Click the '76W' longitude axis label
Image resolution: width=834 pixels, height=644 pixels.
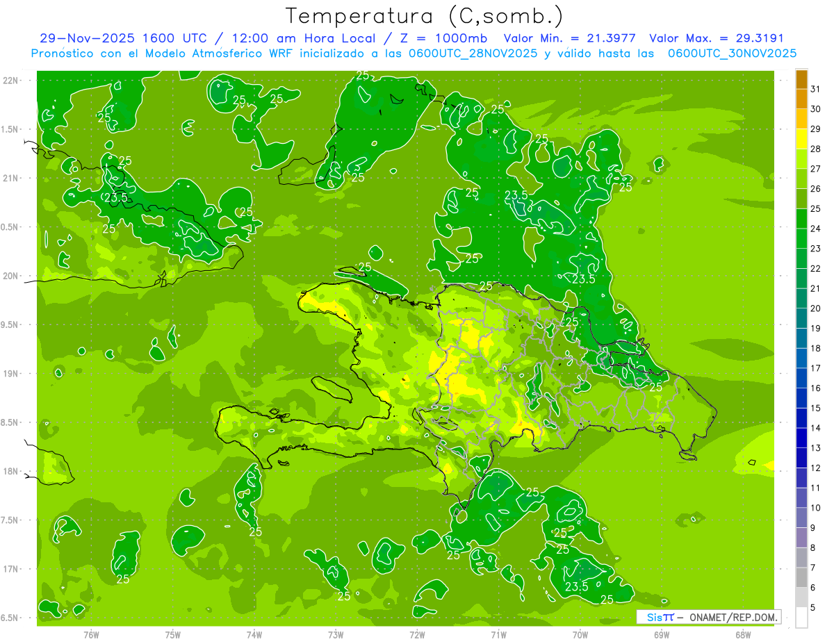click(91, 635)
